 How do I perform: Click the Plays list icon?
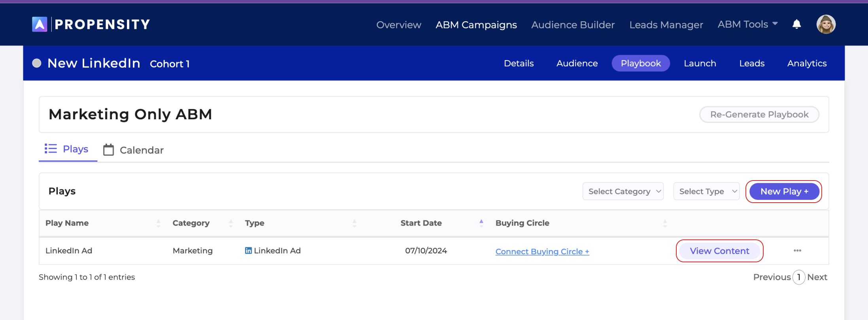tap(51, 149)
